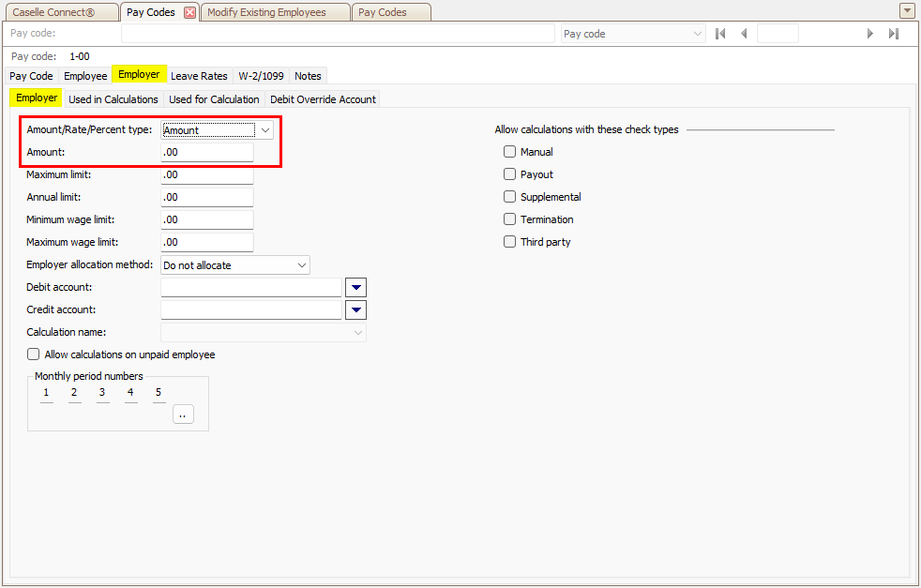Open Debit account lookup arrow button
Viewport: 921px width, 588px height.
pos(356,288)
